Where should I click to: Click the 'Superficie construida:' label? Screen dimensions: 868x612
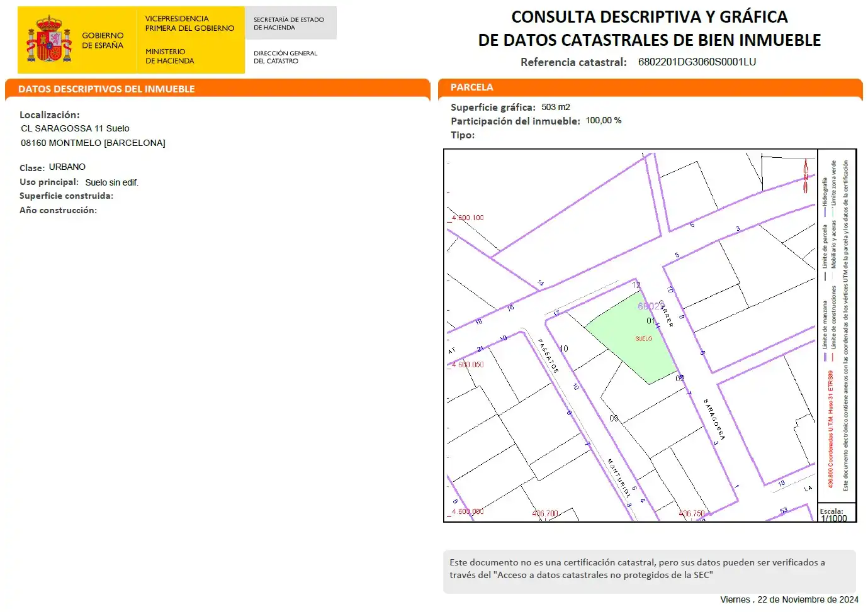[x=66, y=196]
